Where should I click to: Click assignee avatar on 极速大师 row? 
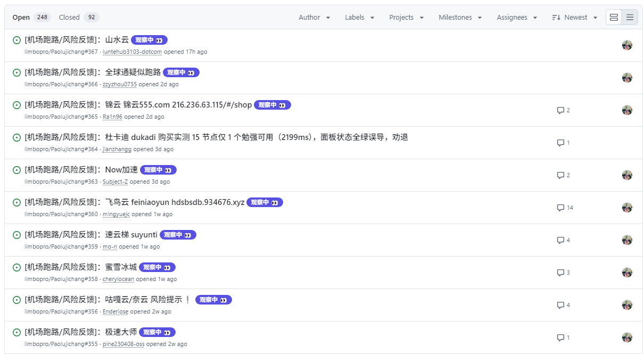click(x=627, y=337)
